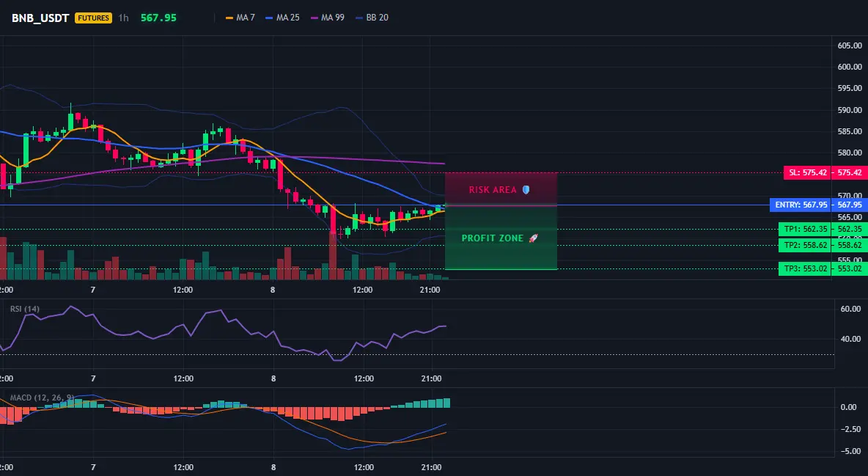Click the PROFIT ZONE text

(493, 238)
